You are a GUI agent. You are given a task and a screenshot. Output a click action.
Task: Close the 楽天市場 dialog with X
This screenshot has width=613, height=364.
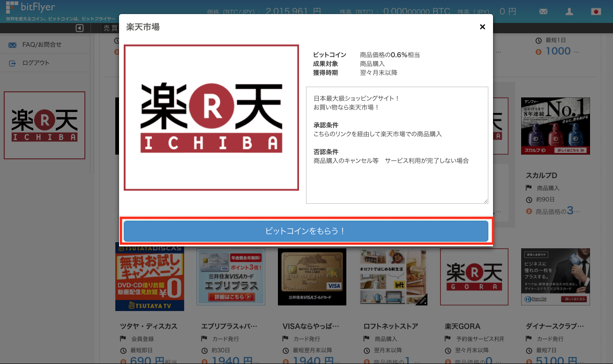coord(482,27)
